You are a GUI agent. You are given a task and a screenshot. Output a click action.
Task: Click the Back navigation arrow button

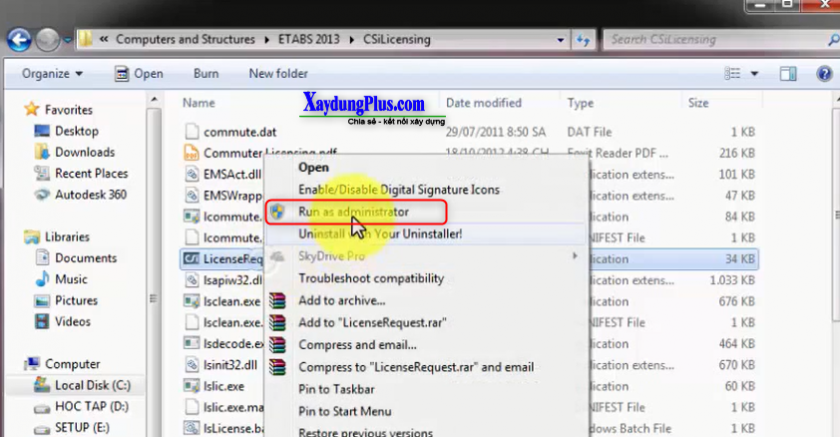[x=19, y=40]
